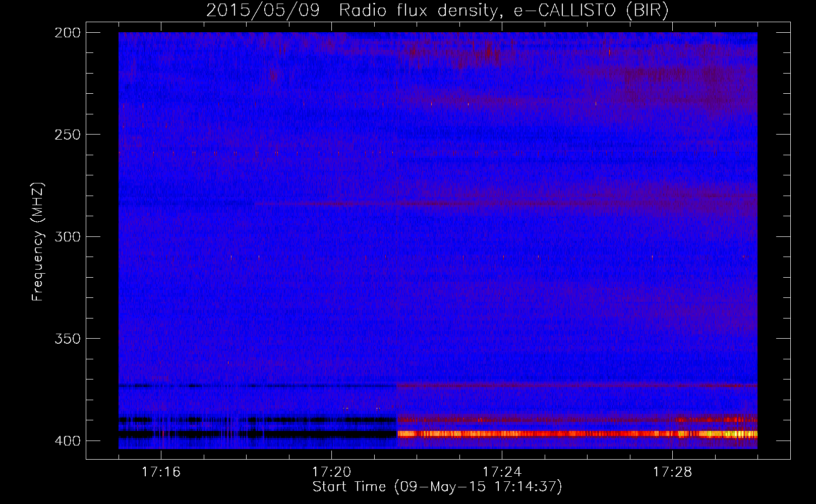This screenshot has height=504, width=816.
Task: Click the 17:20 time tick label
Action: coord(331,472)
